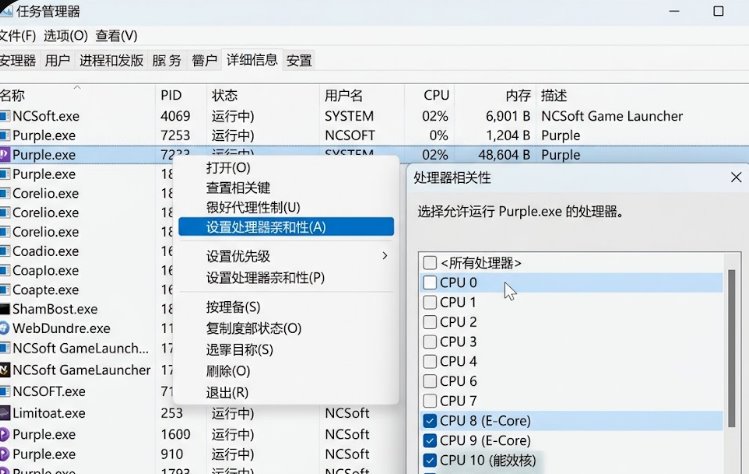The width and height of the screenshot is (749, 474).
Task: Switch to the 用户 tab
Action: click(57, 60)
